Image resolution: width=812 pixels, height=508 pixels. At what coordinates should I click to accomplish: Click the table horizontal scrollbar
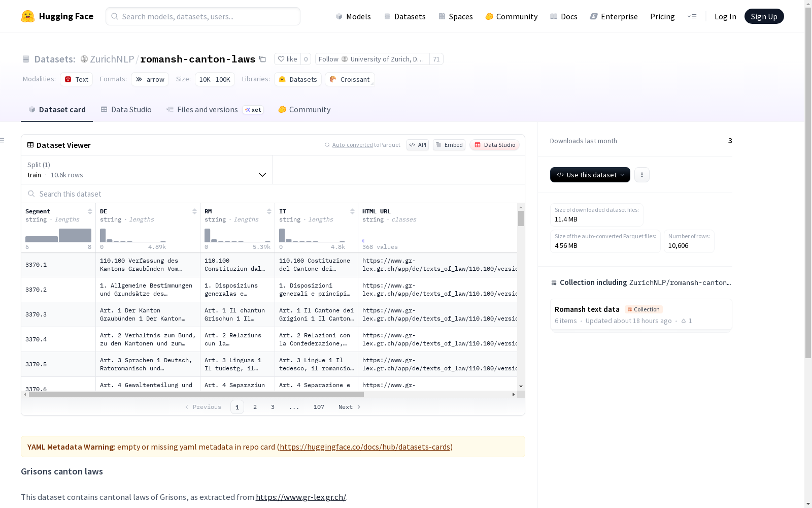click(x=196, y=394)
